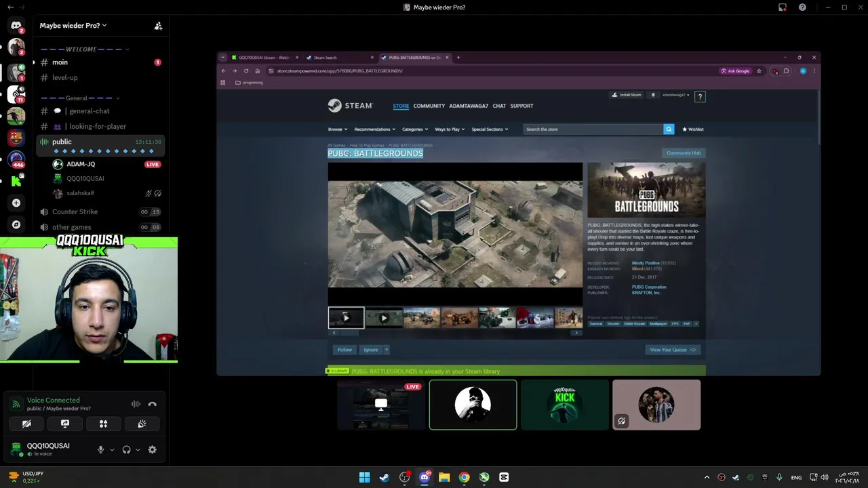
Task: Click the invite people icon beside server name
Action: coord(158,26)
